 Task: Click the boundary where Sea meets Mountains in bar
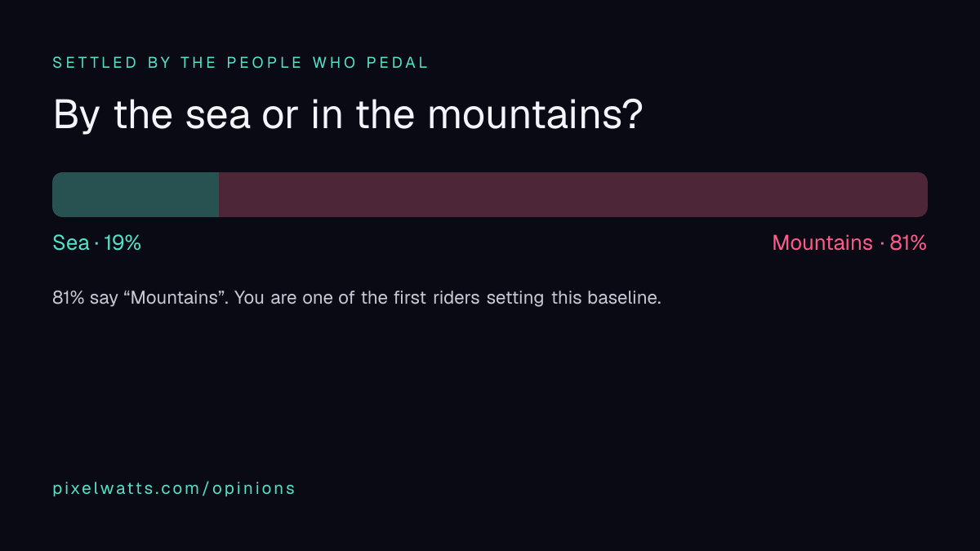pyautogui.click(x=219, y=194)
